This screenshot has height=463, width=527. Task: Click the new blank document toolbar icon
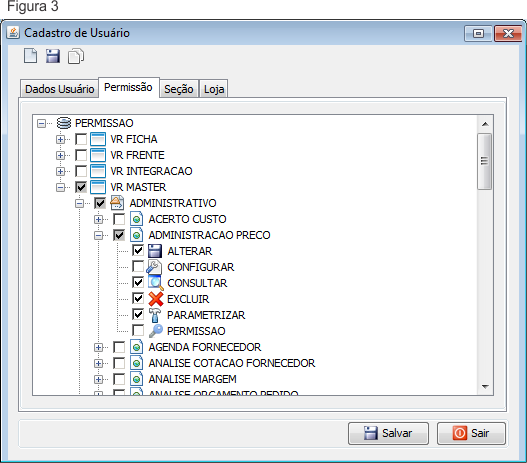coord(30,56)
